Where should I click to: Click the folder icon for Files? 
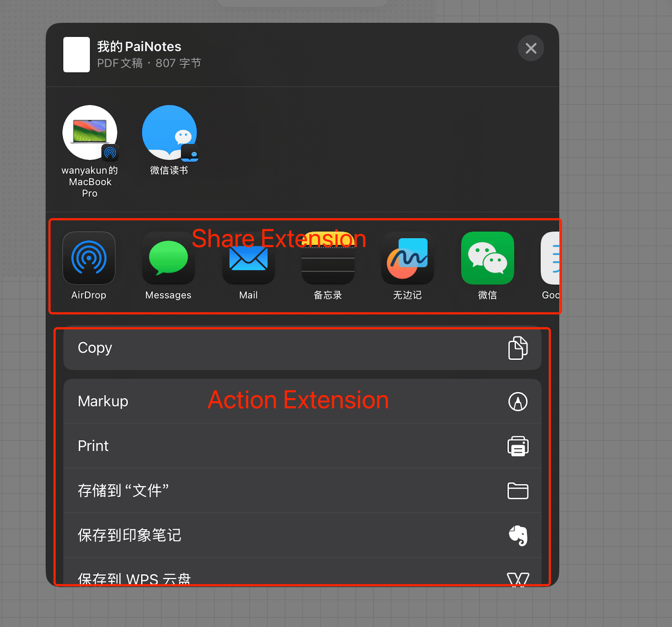coord(518,491)
